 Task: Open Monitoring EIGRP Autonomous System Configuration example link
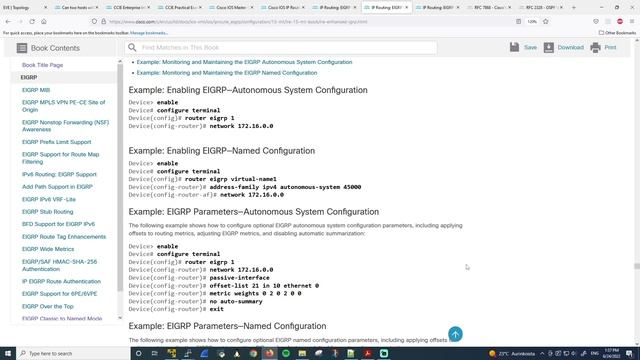(244, 62)
